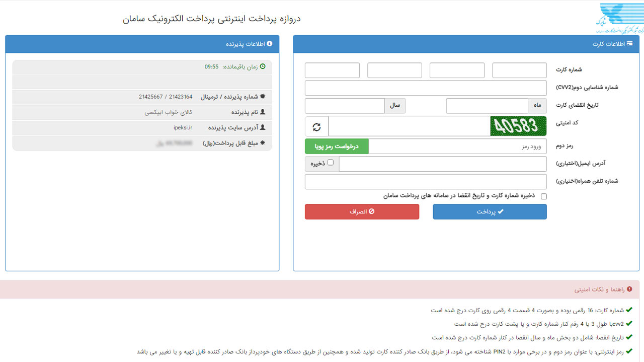The height and width of the screenshot is (362, 644).
Task: Click the check mark beside تاریخ انقضا tip
Action: point(629,337)
